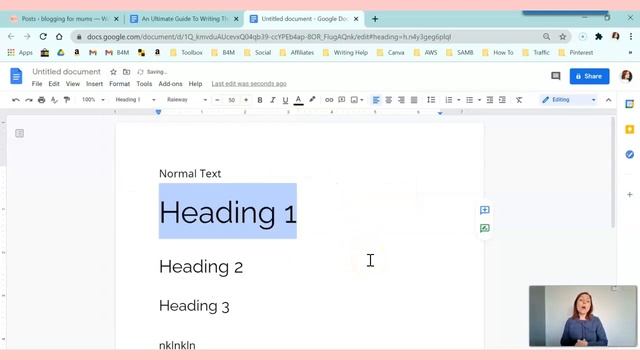The image size is (640, 360).
Task: Set justified text alignment
Action: tap(414, 100)
